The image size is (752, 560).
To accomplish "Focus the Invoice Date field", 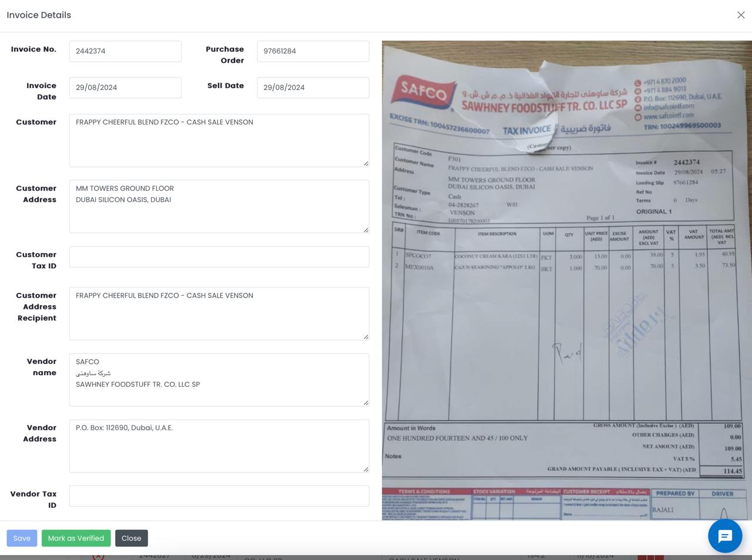I will click(x=125, y=87).
